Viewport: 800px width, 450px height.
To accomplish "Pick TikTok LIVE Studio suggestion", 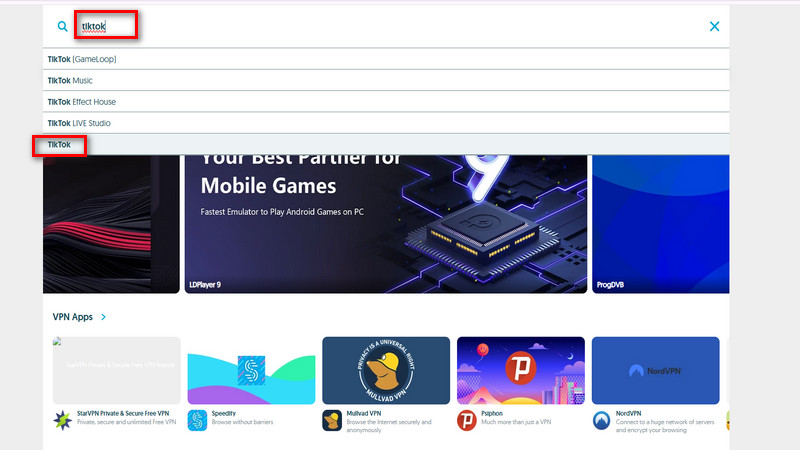I will [x=79, y=123].
